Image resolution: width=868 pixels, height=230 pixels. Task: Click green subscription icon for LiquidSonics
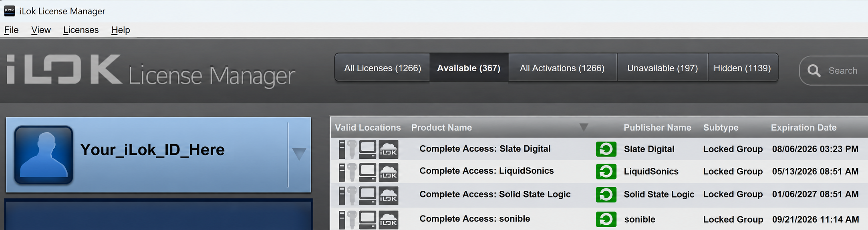(606, 172)
